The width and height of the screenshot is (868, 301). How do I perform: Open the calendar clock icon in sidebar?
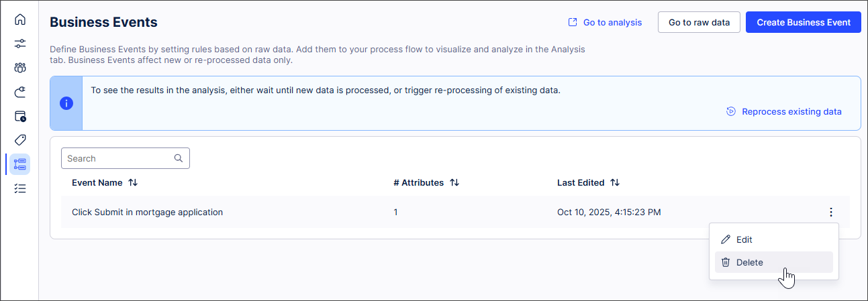coord(20,116)
